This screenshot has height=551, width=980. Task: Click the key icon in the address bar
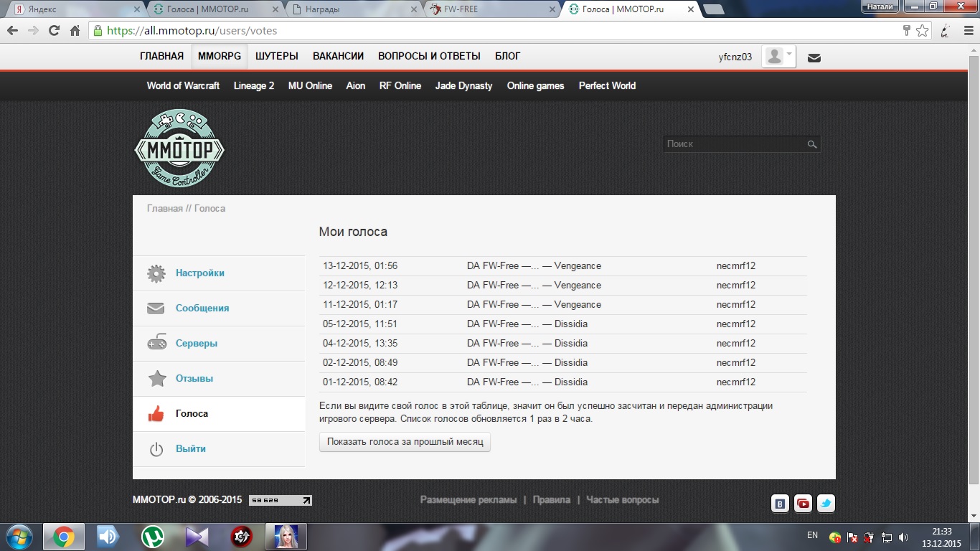point(908,31)
